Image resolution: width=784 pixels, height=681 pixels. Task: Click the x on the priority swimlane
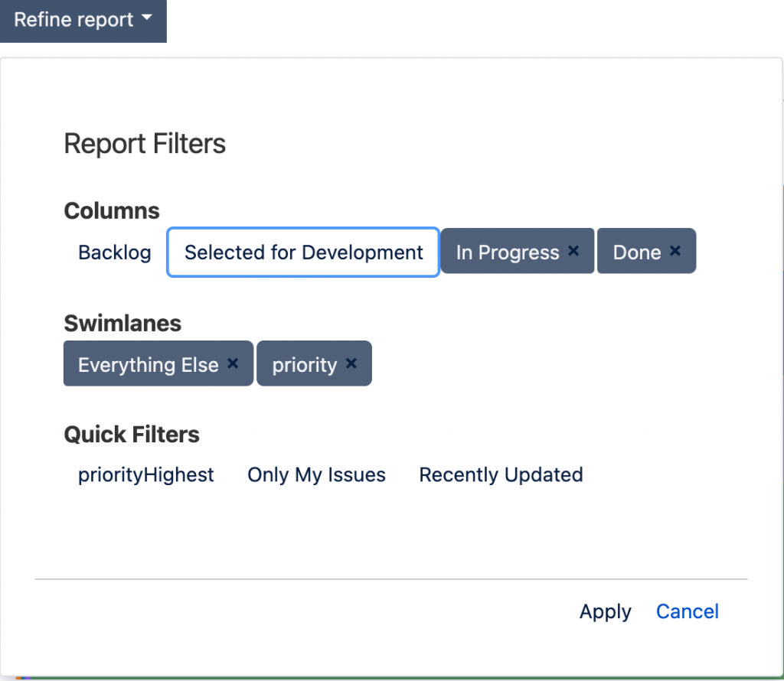pos(351,363)
